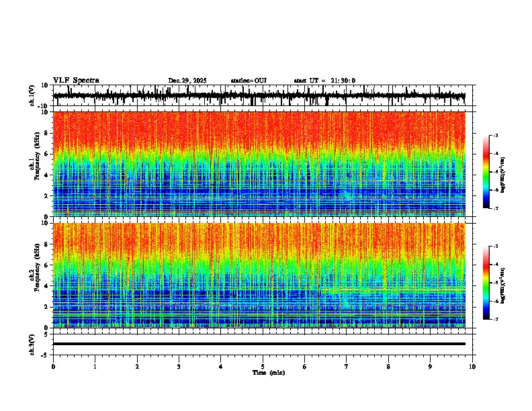Click the time axis tick label "1"
The width and height of the screenshot is (532, 411).
tap(95, 367)
